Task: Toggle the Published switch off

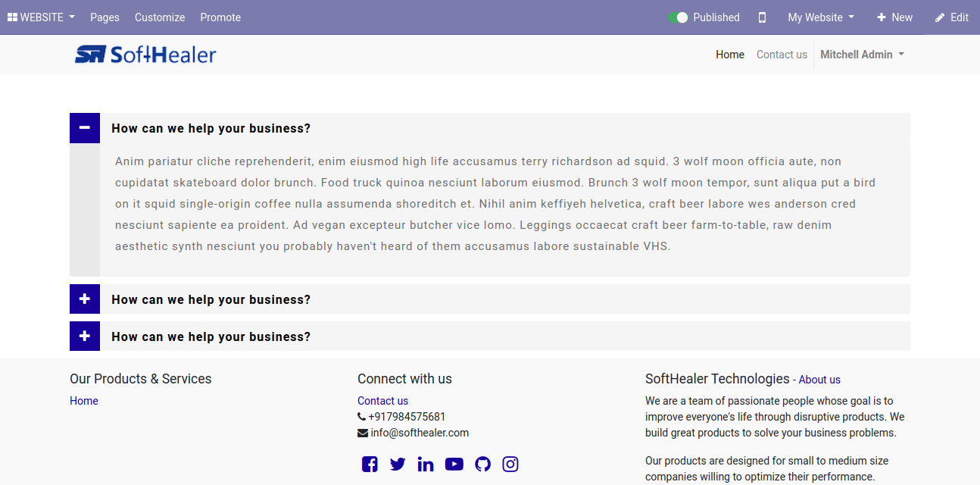Action: coord(678,17)
